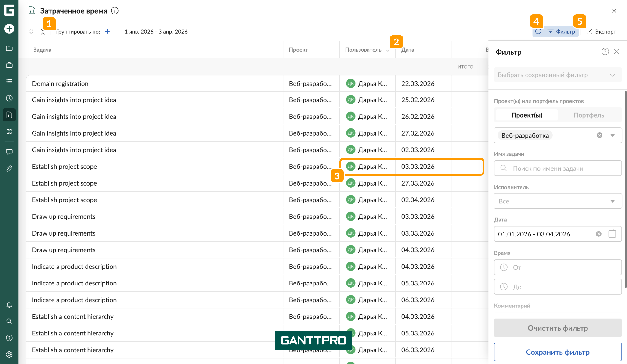This screenshot has width=627, height=364.
Task: Open the notifications bell icon
Action: click(9, 305)
